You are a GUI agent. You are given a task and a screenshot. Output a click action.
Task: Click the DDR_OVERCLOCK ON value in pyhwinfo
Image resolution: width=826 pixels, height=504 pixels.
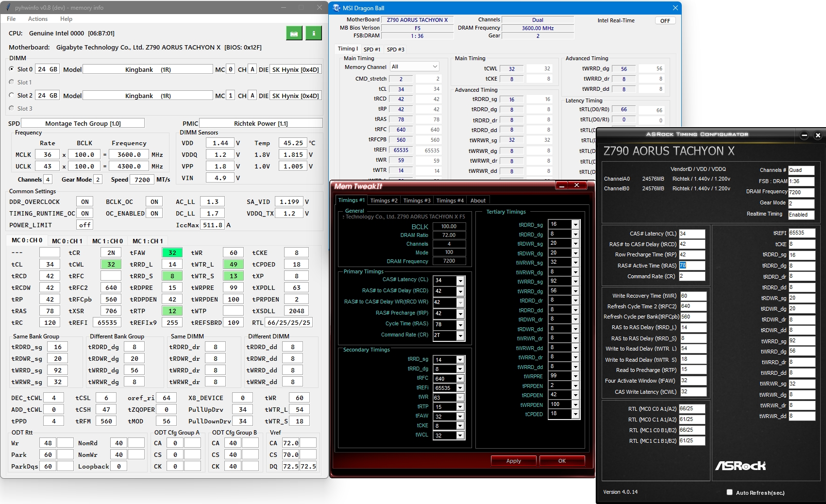[x=85, y=202]
